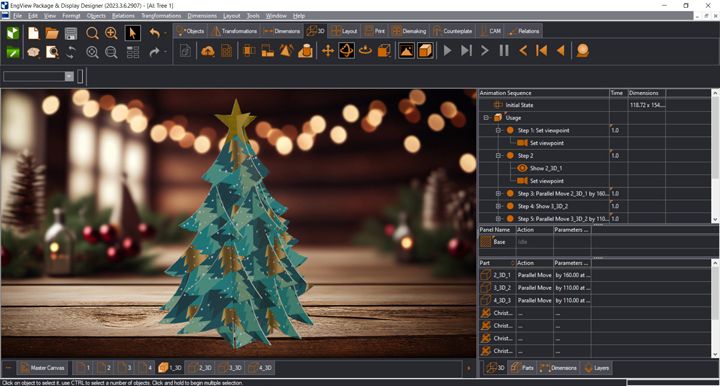Screen dimensions: 720x386
Task: Toggle the shaded cube render button
Action: [425, 50]
